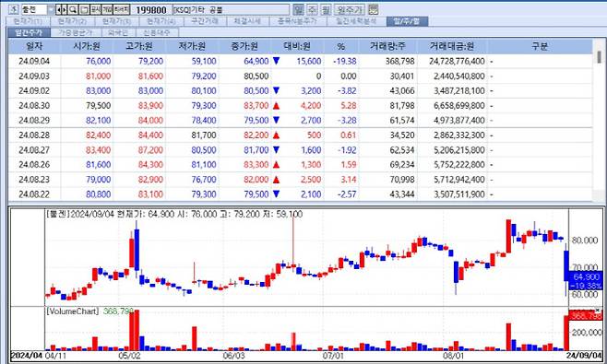This screenshot has width=607, height=364.
Task: Open the stock name dropdown arrow
Action: point(51,9)
